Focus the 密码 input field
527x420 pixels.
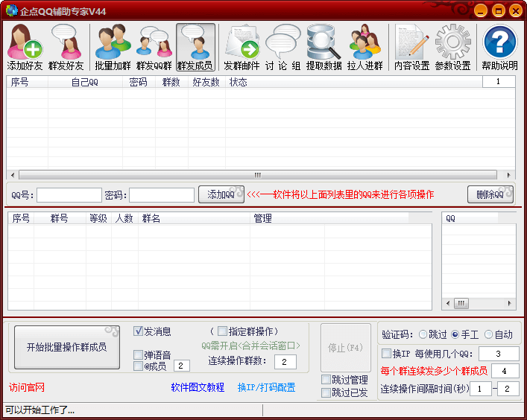[162, 195]
